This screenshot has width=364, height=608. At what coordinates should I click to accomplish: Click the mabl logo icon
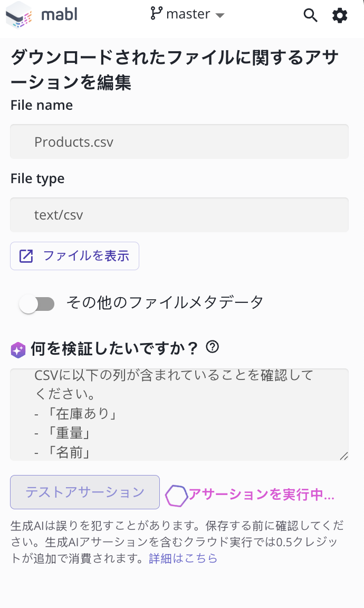tap(18, 15)
